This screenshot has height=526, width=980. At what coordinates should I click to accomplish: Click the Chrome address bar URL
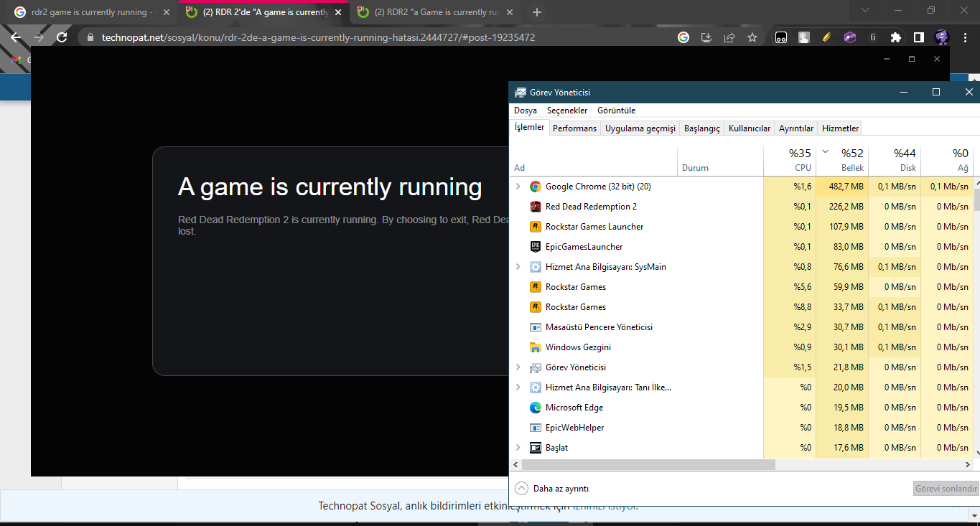[x=318, y=37]
